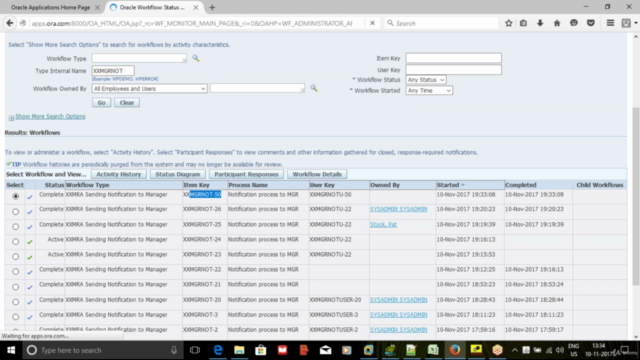
Task: Select radio button for XXMGRNOT-21 row
Action: click(16, 287)
